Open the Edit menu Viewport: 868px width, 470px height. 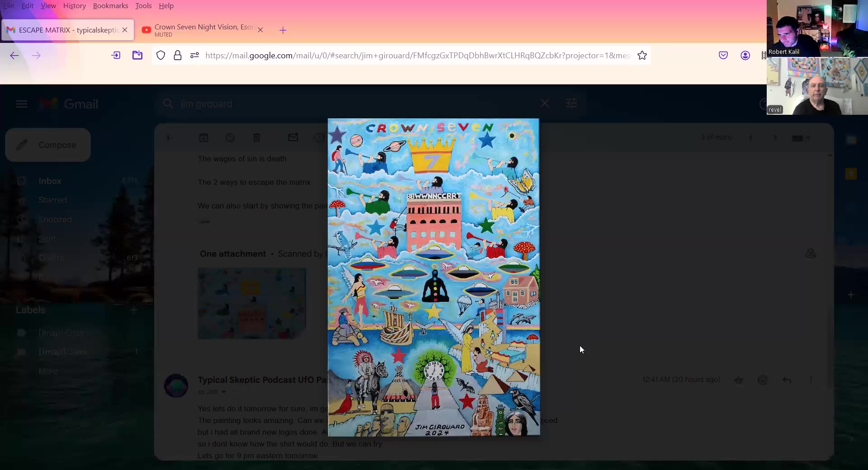28,6
